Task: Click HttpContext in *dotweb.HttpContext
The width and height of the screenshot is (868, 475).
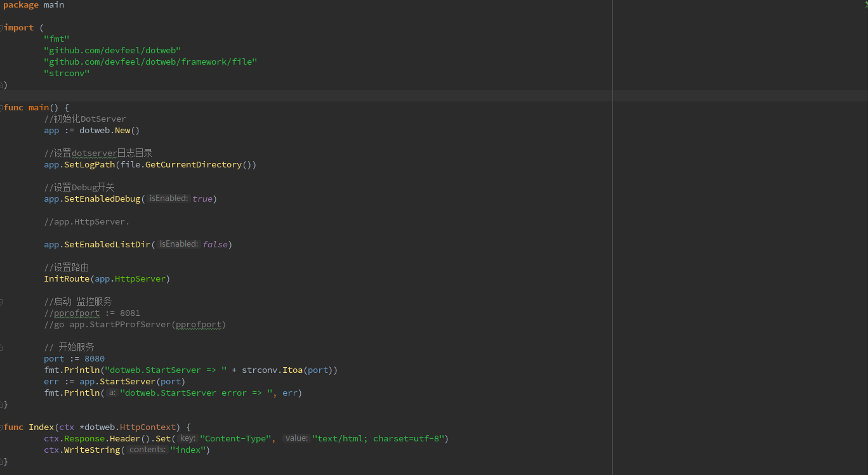Action: pos(148,427)
